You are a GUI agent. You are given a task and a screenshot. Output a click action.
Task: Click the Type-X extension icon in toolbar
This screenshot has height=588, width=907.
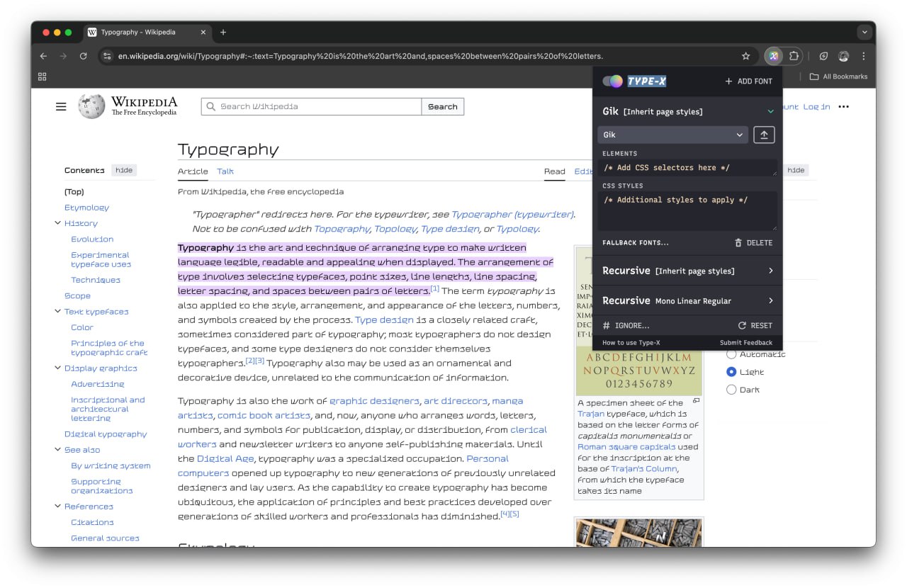[x=773, y=56]
